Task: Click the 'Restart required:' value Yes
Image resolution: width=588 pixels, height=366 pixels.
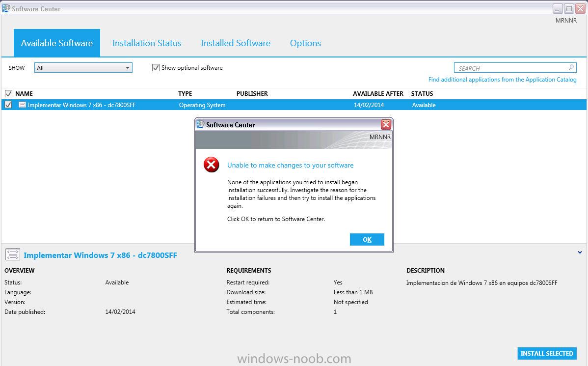Action: point(338,282)
